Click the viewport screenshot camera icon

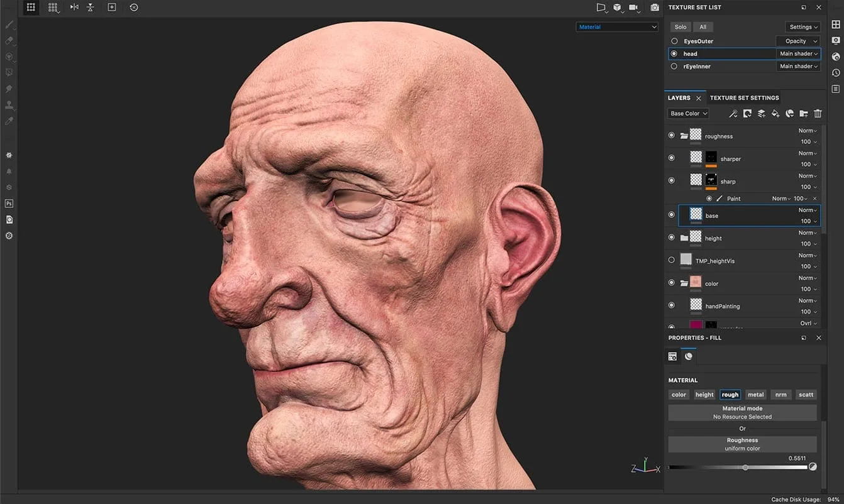coord(655,8)
